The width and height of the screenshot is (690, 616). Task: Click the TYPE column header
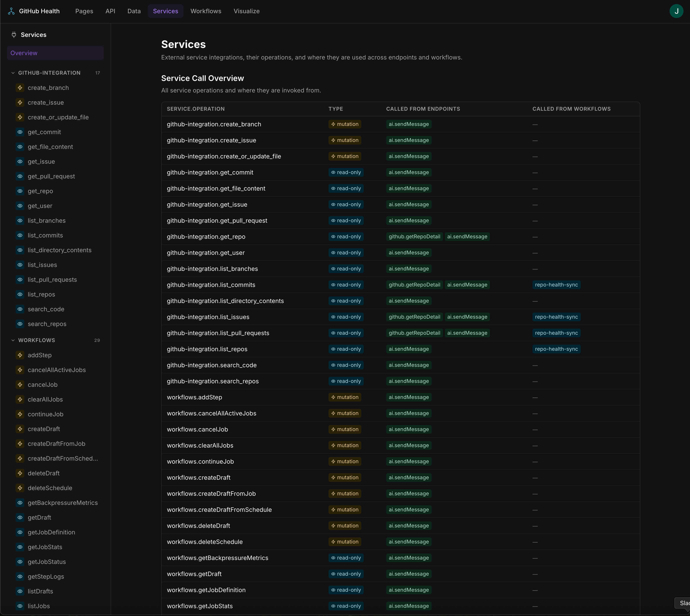336,109
